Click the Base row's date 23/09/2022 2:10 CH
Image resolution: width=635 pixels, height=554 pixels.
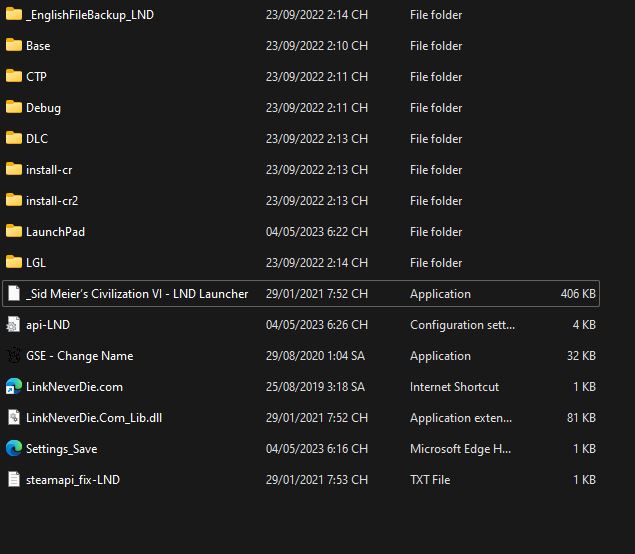pyautogui.click(x=317, y=46)
